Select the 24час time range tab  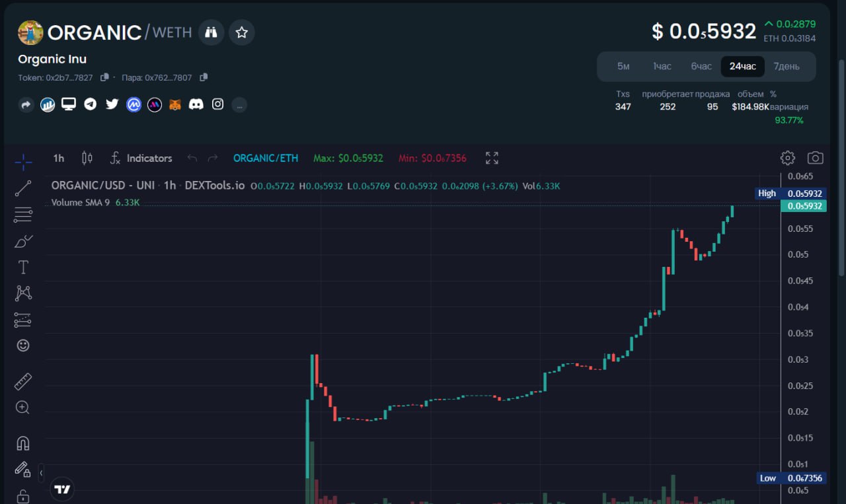743,66
